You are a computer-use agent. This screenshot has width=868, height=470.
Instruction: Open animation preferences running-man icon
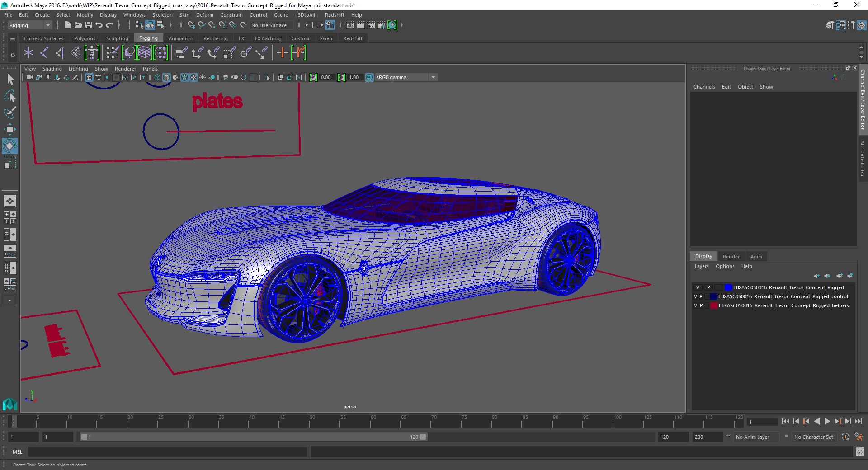[x=859, y=437]
